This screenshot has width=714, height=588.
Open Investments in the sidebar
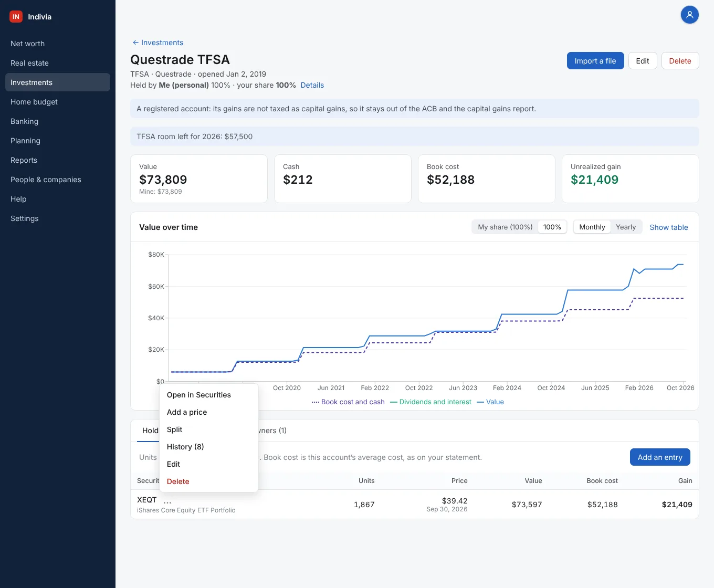coord(58,82)
